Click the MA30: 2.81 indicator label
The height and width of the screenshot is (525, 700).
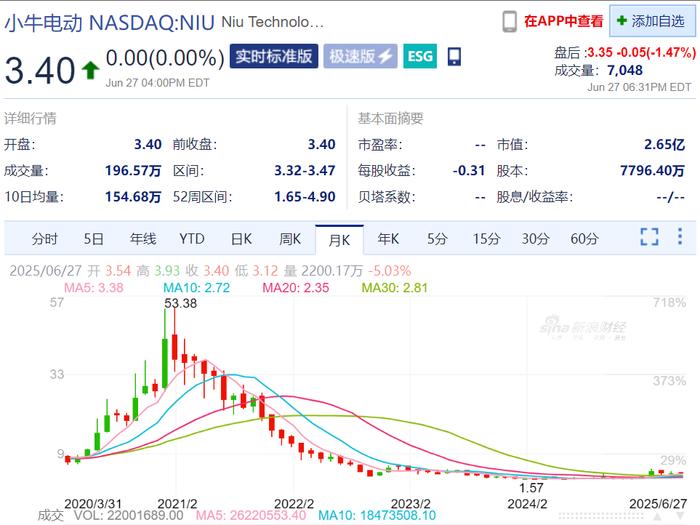(395, 288)
